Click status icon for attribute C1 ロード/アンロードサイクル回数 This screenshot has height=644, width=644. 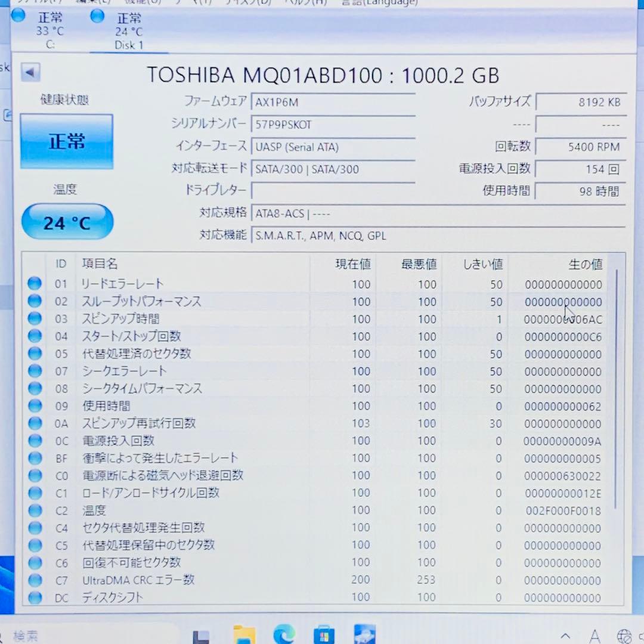click(x=35, y=493)
